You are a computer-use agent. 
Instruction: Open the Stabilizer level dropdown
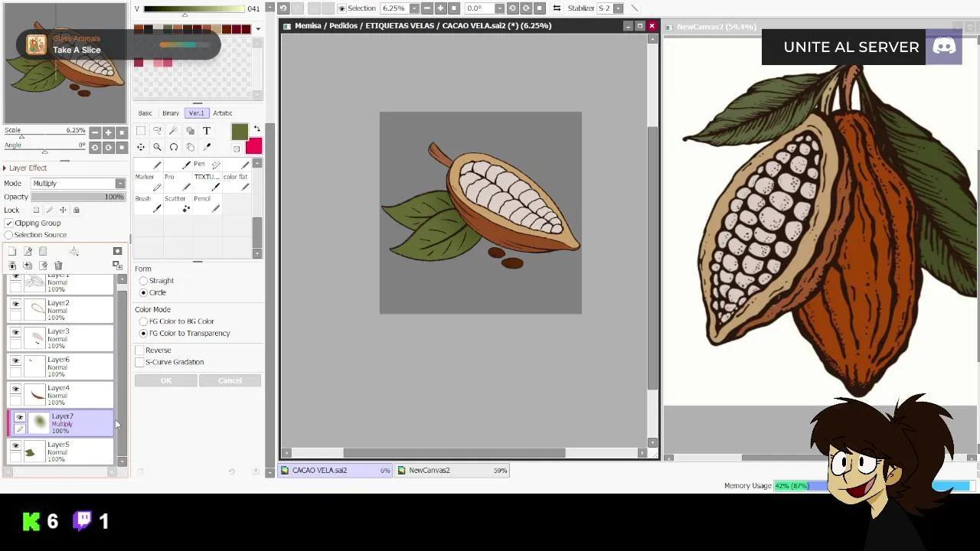(x=616, y=8)
